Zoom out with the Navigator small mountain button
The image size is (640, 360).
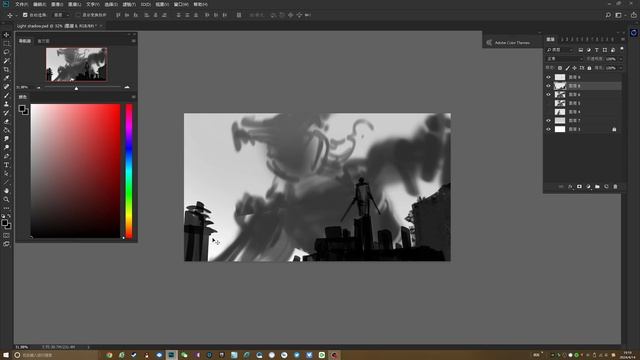pyautogui.click(x=38, y=87)
